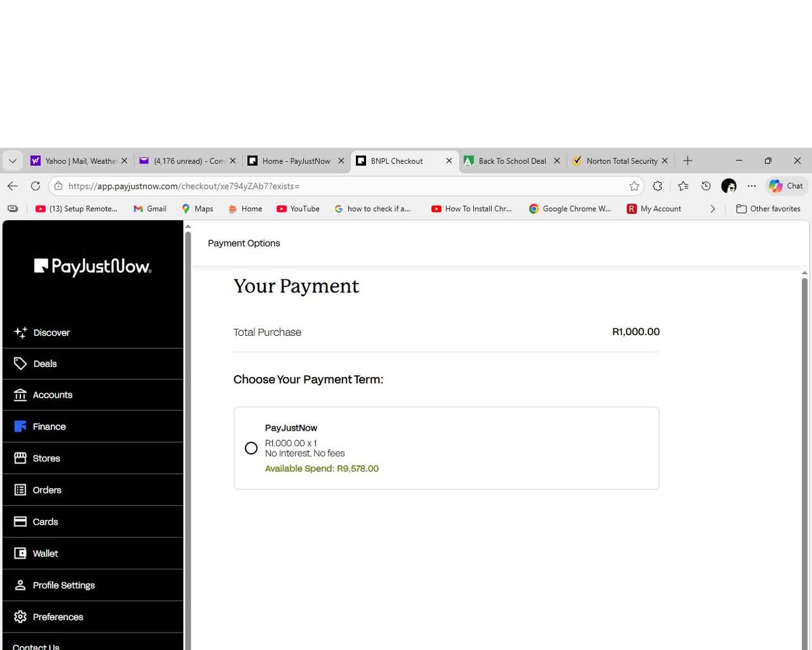This screenshot has width=812, height=650.
Task: Click the browser profile avatar
Action: [729, 186]
